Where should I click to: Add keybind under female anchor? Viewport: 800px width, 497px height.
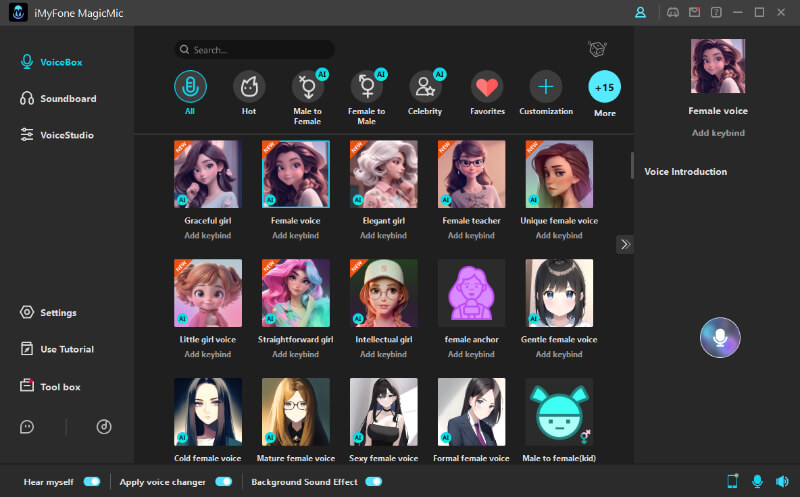coord(471,354)
